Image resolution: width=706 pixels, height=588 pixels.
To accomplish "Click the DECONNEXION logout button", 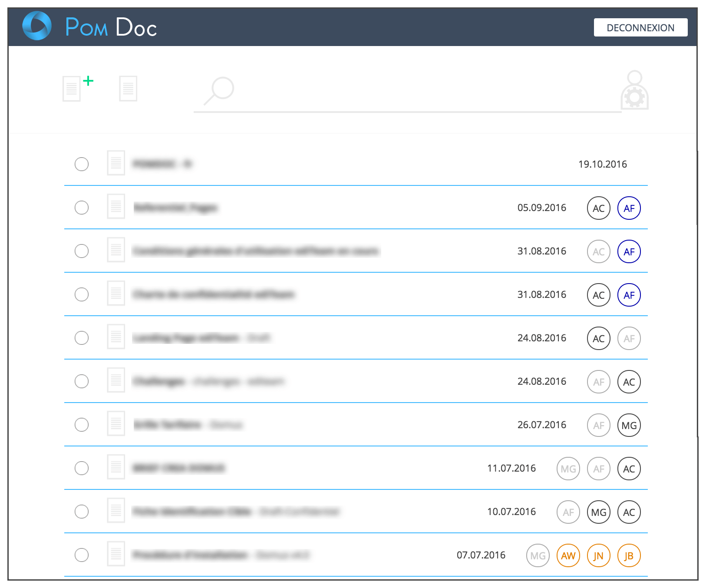I will click(x=640, y=27).
